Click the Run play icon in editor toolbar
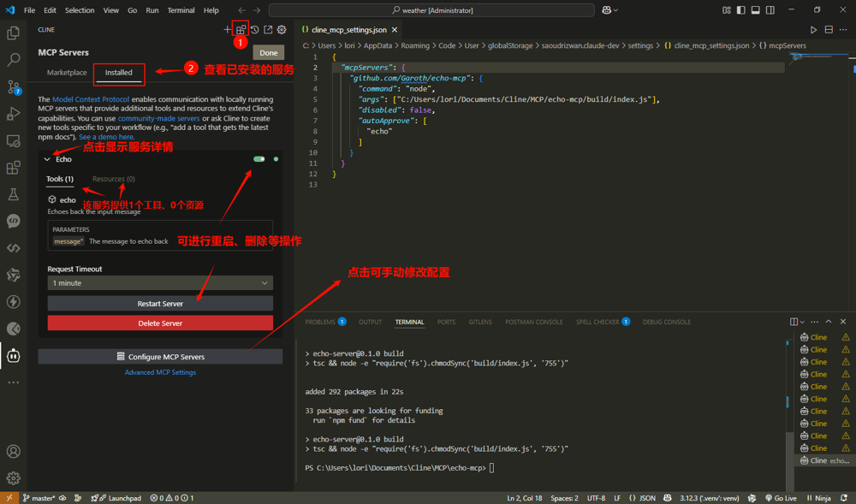856x504 pixels. (x=813, y=30)
